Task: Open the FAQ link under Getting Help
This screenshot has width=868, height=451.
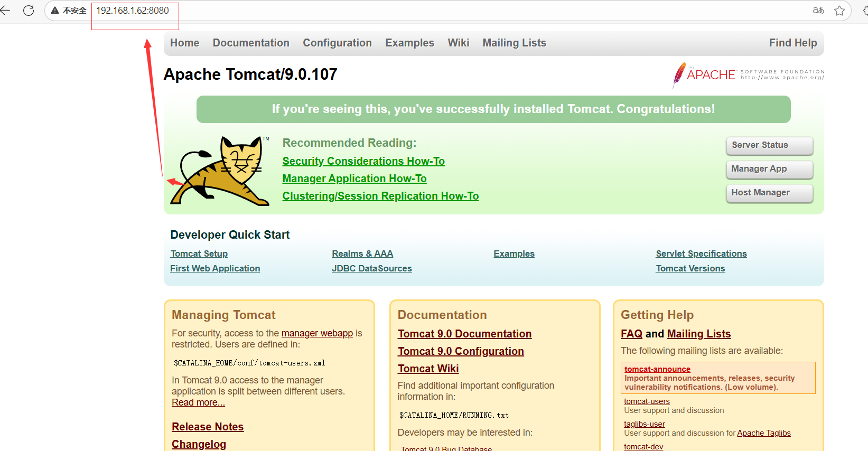Action: click(x=631, y=334)
